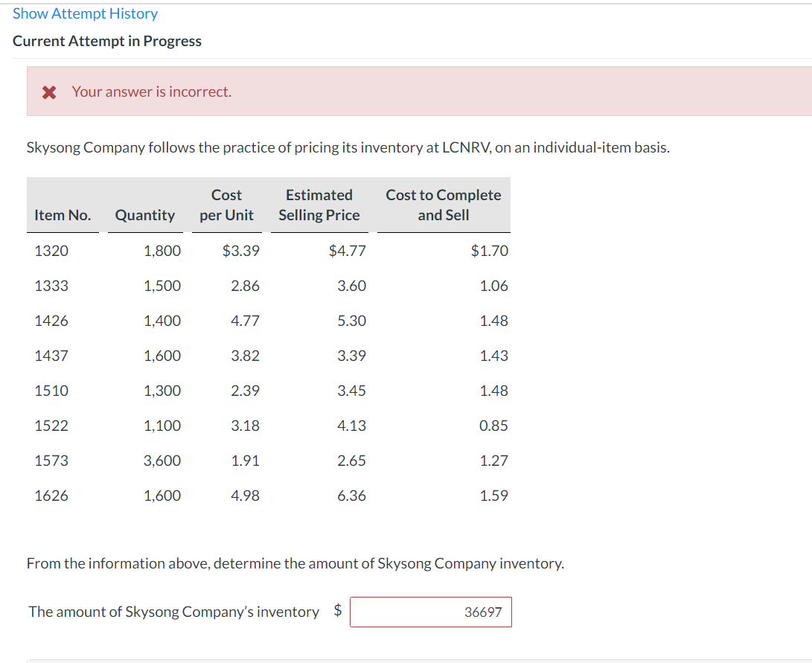Viewport: 812px width, 663px height.
Task: Click the Skysong Company LCNRV problem statement
Action: point(348,147)
